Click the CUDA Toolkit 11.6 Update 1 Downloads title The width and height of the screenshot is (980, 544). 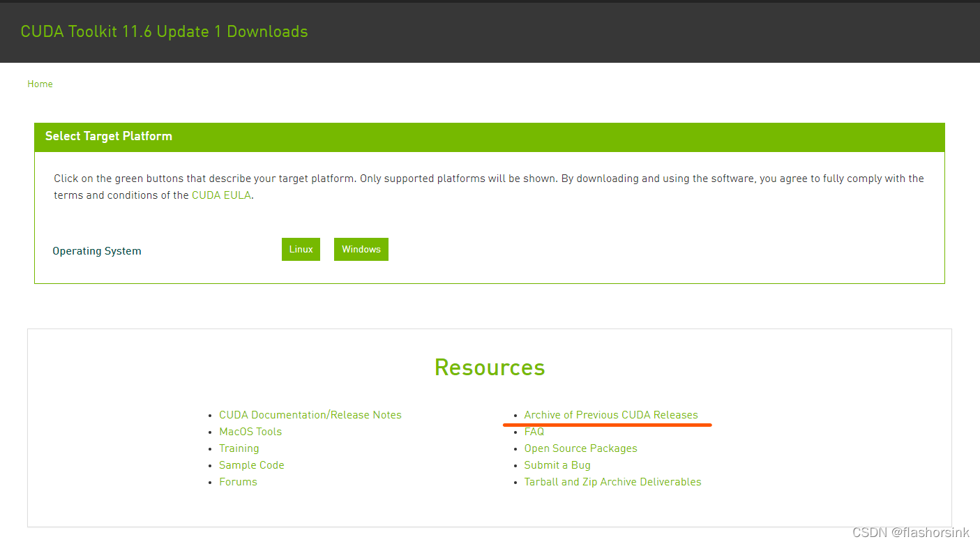[x=164, y=31]
